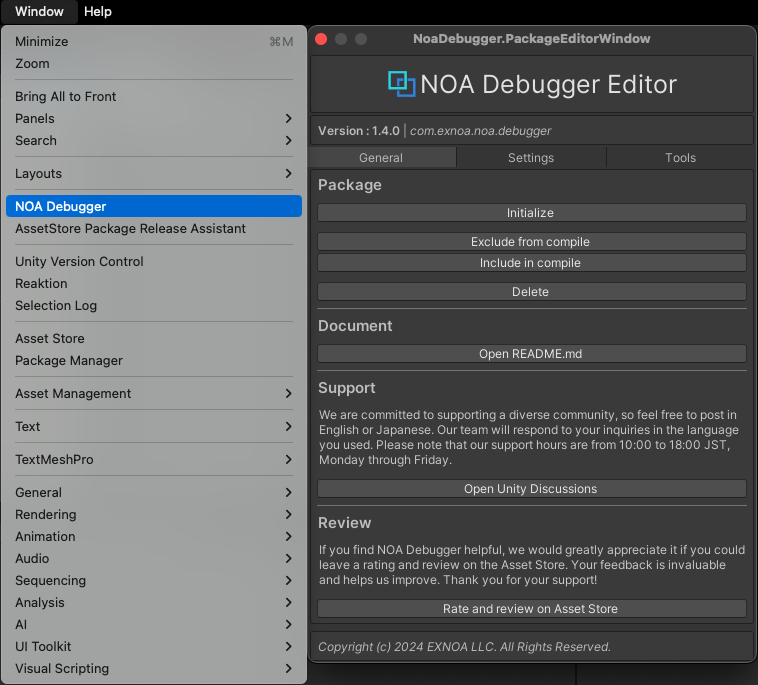Expand the Layouts submenu
This screenshot has width=758, height=685.
point(154,173)
